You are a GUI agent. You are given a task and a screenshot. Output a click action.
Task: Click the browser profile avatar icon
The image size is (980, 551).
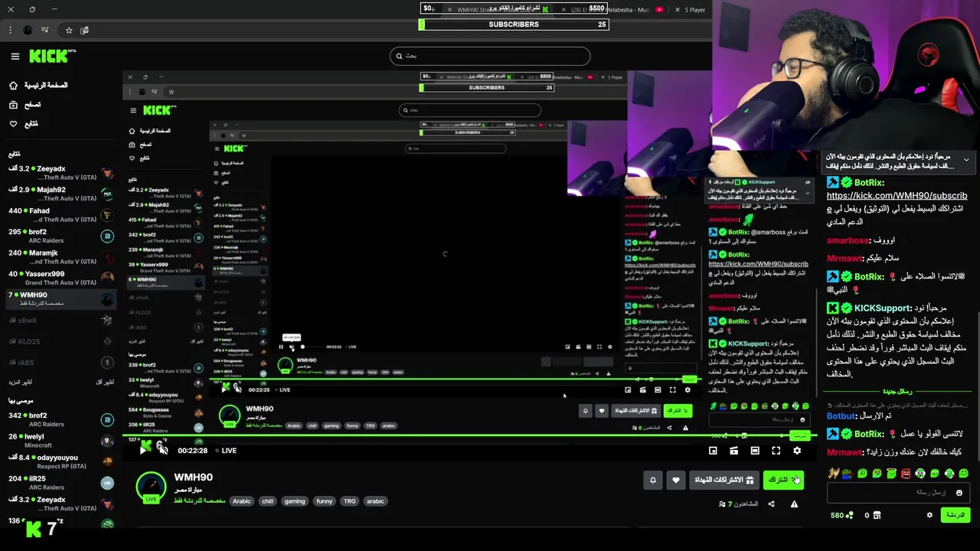[28, 30]
